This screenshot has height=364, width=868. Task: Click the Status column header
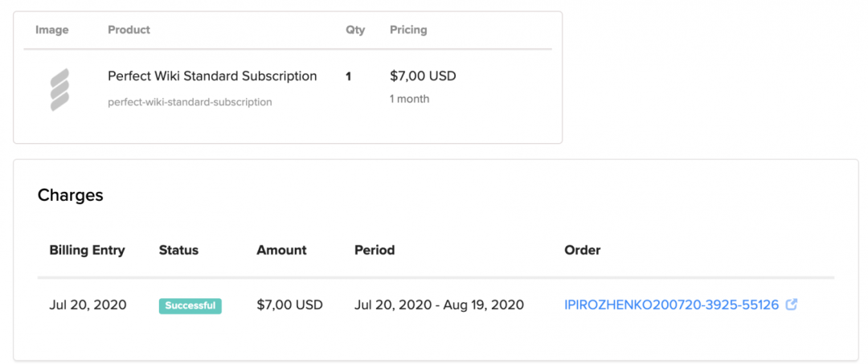click(178, 250)
